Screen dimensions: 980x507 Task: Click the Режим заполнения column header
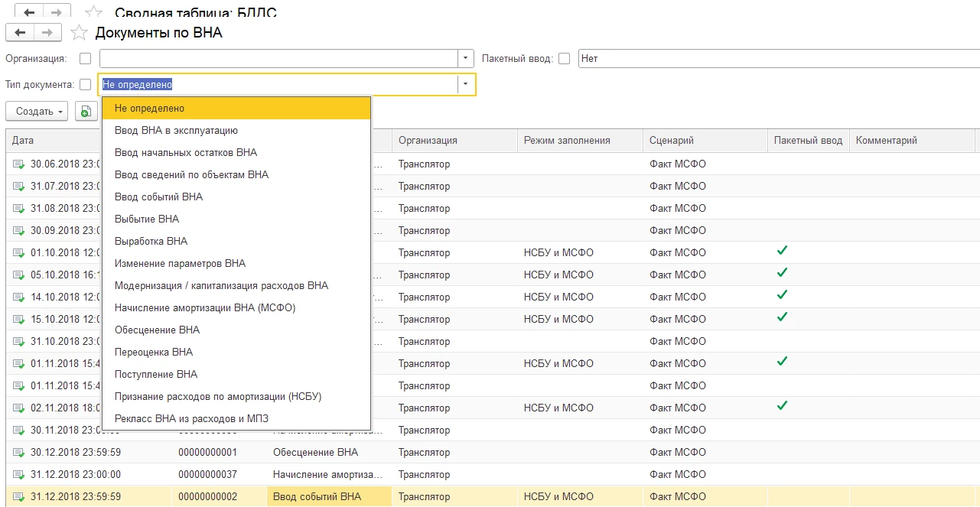567,141
